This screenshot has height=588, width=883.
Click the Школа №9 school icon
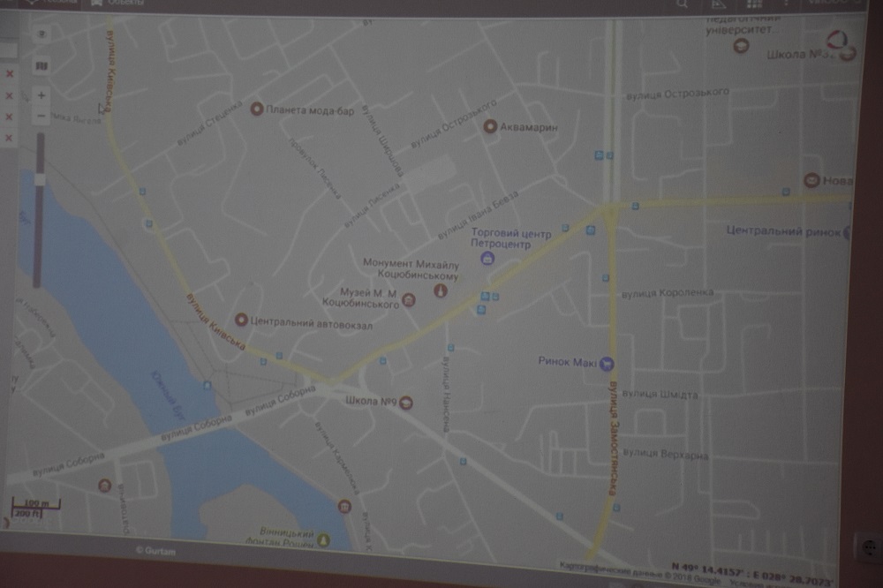(406, 403)
